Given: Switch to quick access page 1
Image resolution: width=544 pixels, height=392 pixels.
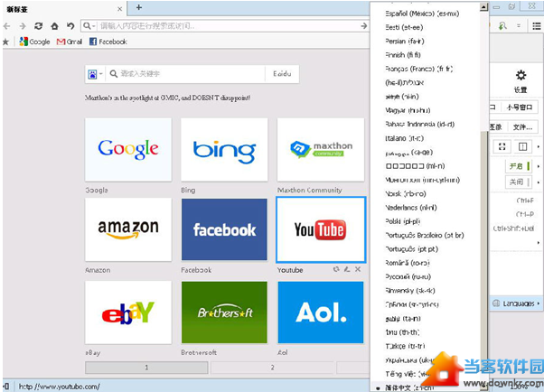Looking at the screenshot, I should tap(146, 368).
